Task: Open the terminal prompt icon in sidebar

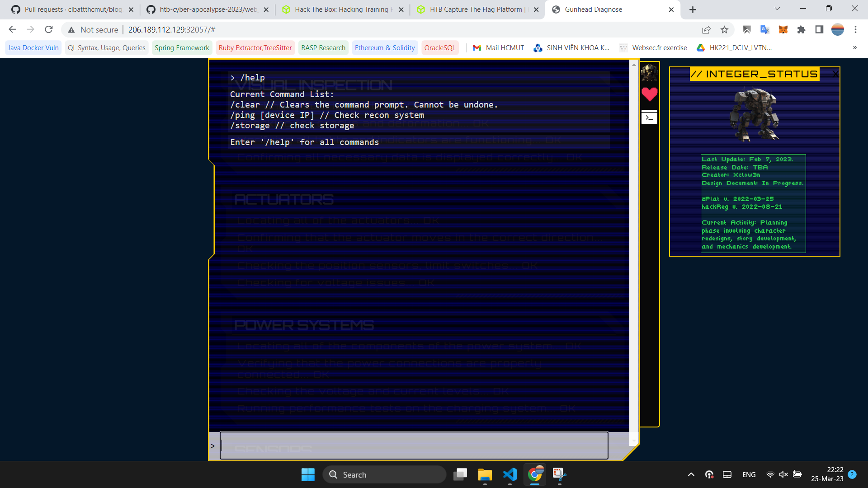Action: point(649,117)
